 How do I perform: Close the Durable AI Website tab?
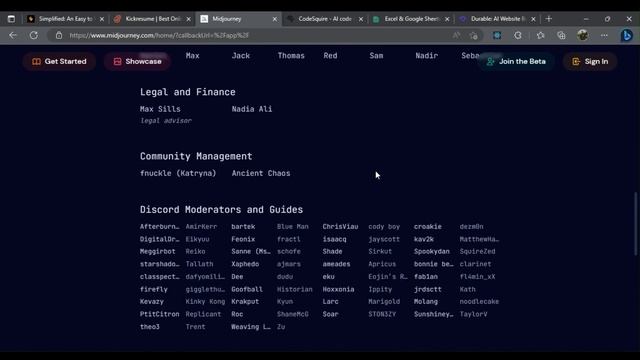point(533,19)
